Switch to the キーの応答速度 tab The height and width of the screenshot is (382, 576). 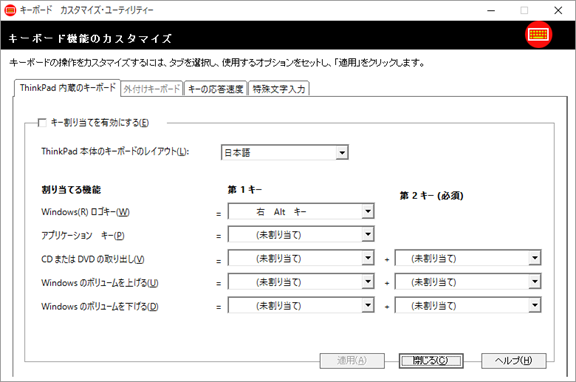[x=216, y=89]
